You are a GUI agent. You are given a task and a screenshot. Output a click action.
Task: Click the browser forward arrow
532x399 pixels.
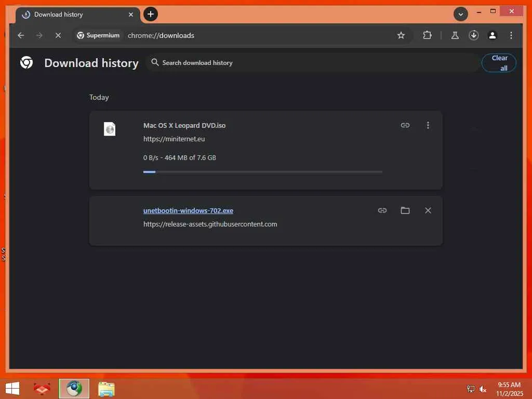[x=39, y=35]
